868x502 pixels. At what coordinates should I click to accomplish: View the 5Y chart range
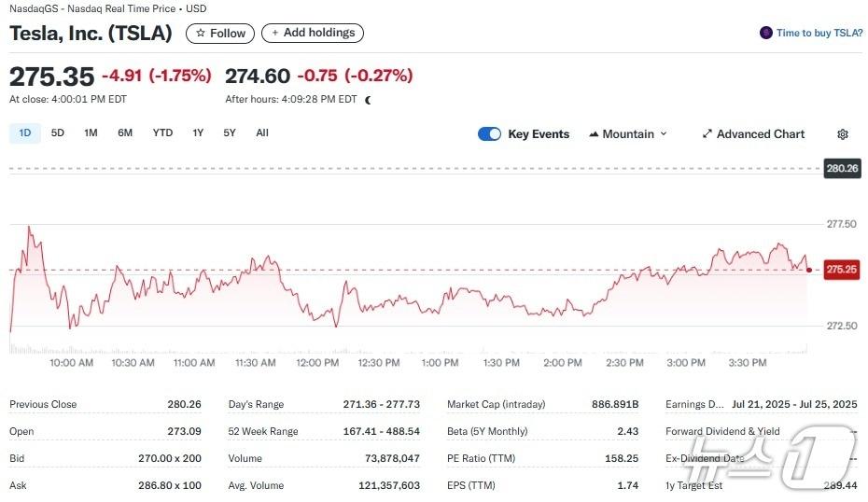230,133
